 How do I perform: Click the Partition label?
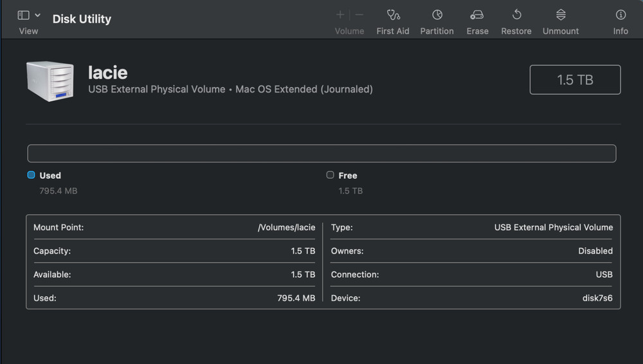(437, 31)
